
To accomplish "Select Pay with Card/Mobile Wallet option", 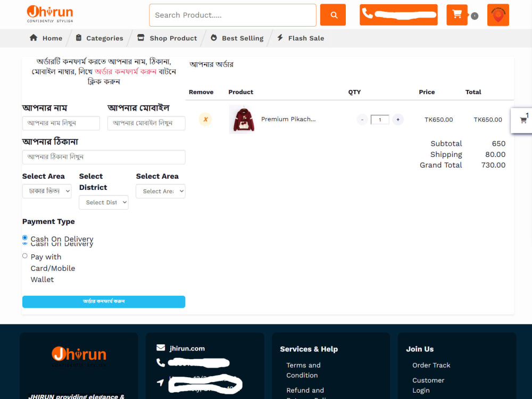I will pyautogui.click(x=25, y=256).
